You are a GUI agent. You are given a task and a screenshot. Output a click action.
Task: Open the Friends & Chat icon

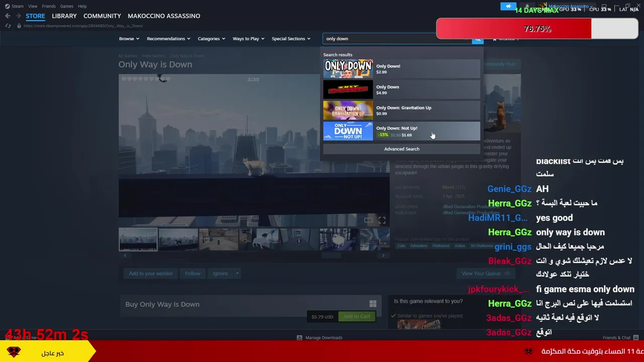636,338
